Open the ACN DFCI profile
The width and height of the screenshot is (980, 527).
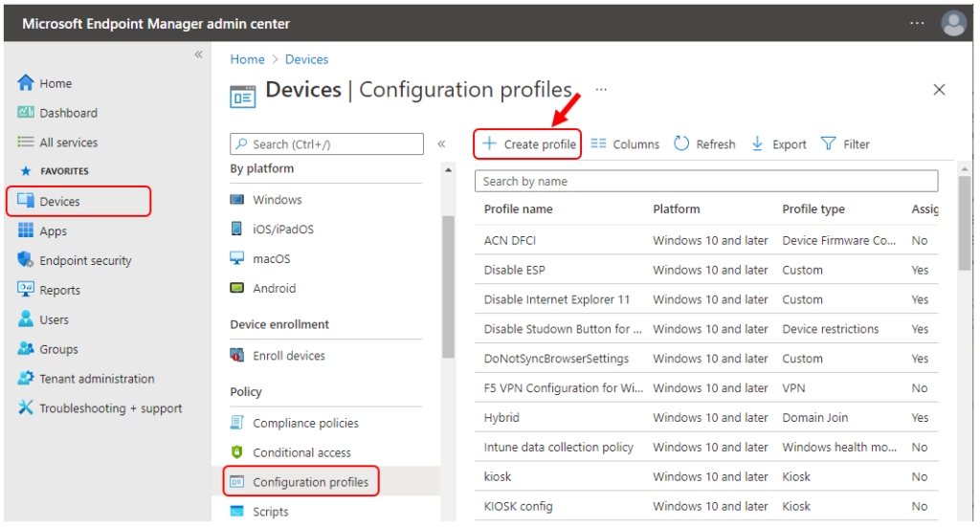(510, 240)
